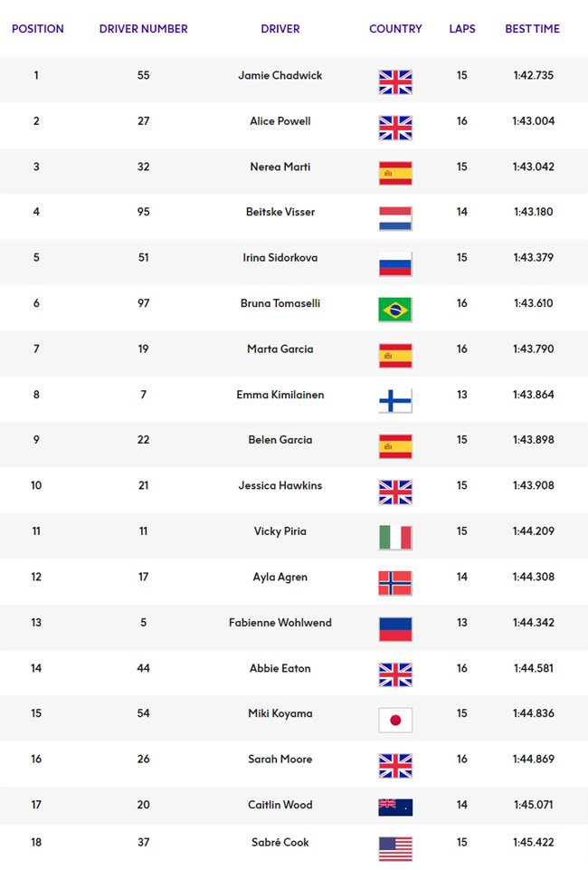Click driver name Alice Powell
This screenshot has width=588, height=870.
pos(280,121)
